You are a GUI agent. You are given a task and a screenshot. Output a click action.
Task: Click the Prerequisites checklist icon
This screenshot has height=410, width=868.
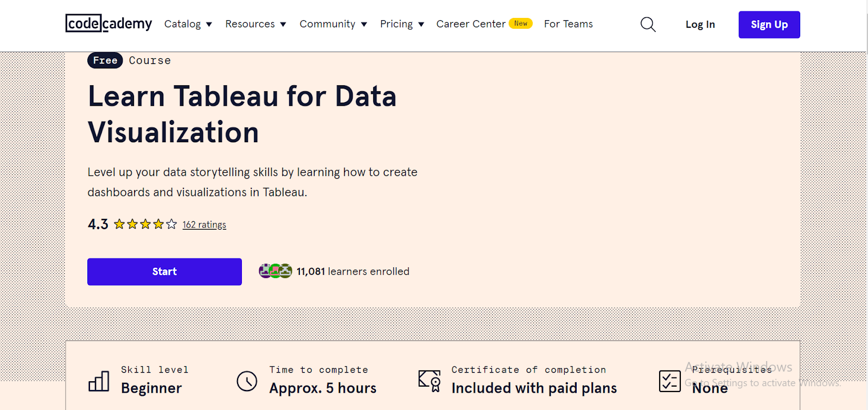point(669,381)
